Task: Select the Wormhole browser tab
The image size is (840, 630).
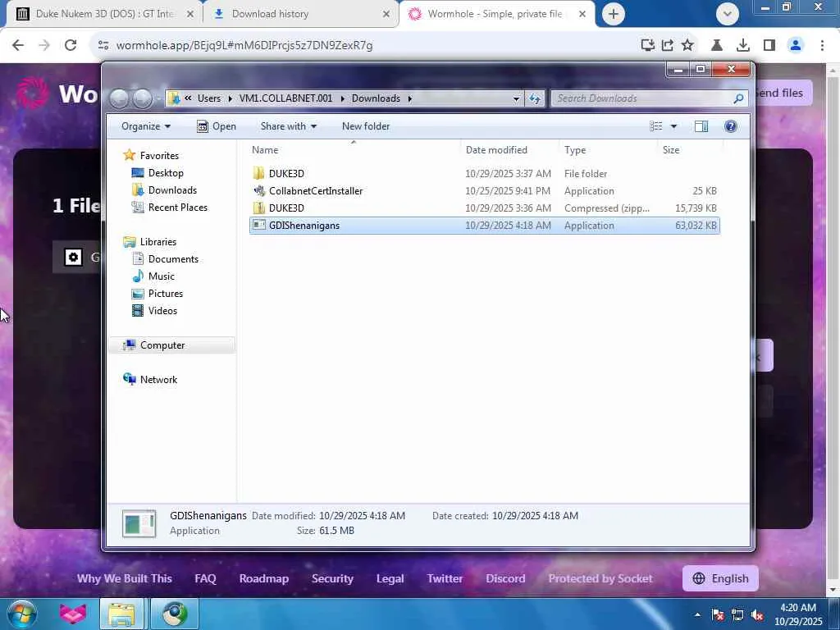Action: tap(497, 14)
